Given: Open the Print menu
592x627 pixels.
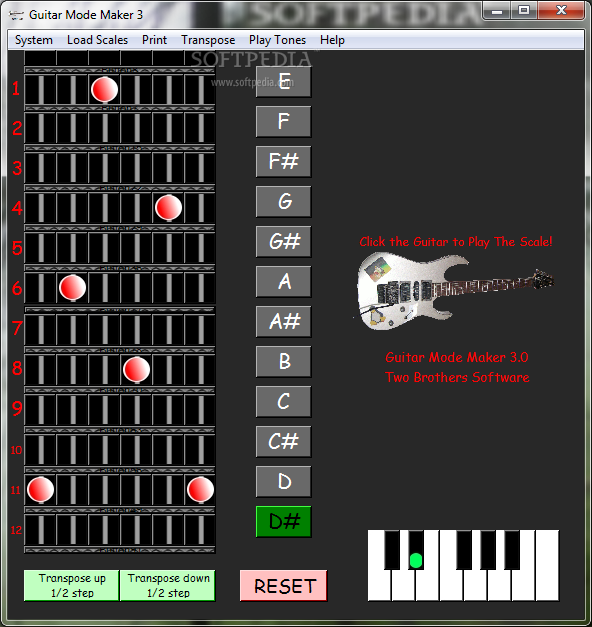Looking at the screenshot, I should (154, 40).
